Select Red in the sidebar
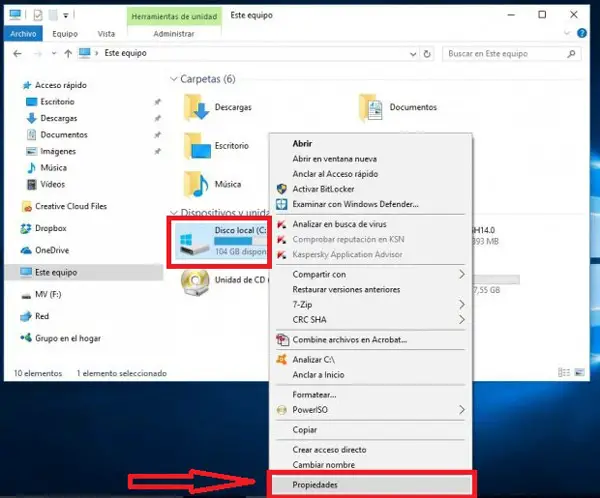The image size is (600, 498). pos(42,316)
